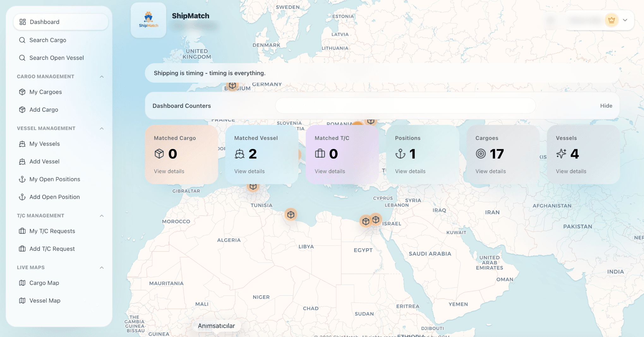The width and height of the screenshot is (644, 337).
Task: Select the Dashboard grid icon
Action: tap(22, 22)
